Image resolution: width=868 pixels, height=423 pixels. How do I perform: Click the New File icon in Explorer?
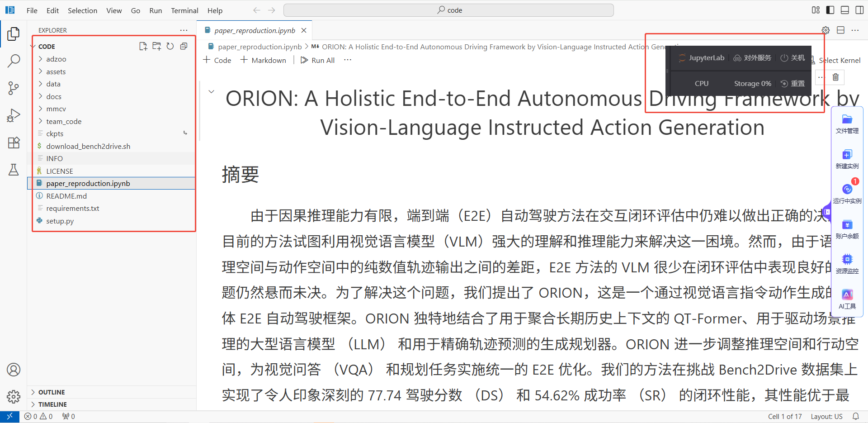click(x=143, y=46)
